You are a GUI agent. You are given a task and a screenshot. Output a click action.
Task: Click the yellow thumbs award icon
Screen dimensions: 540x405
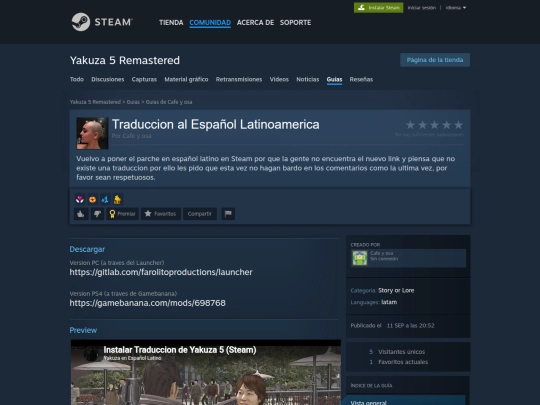pyautogui.click(x=117, y=199)
